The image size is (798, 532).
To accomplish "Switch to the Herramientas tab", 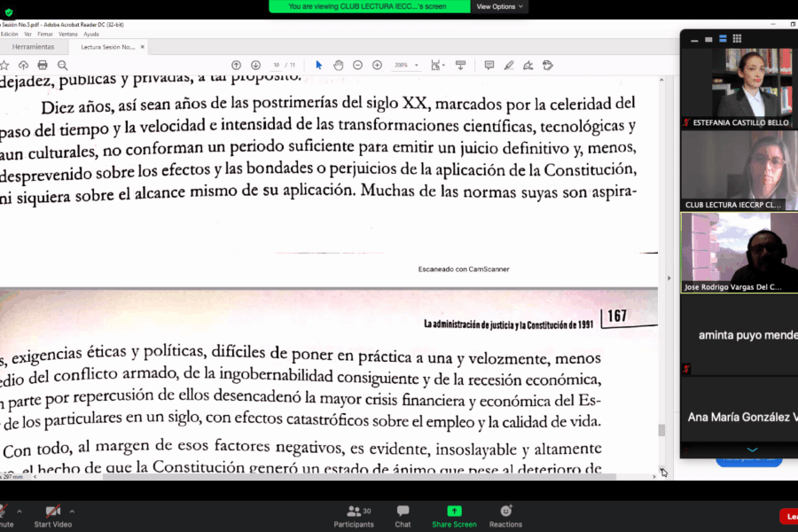I will point(33,46).
